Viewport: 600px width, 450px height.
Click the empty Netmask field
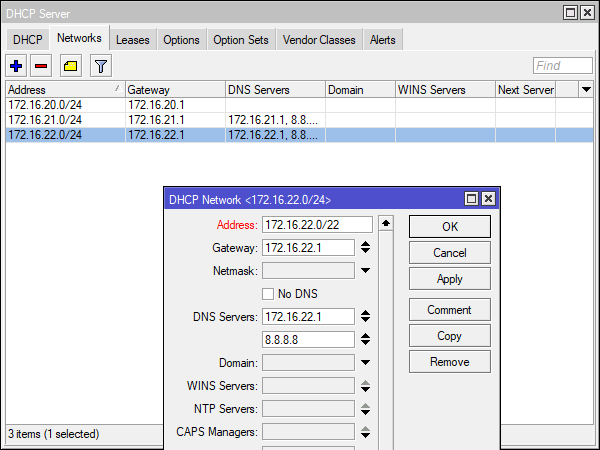point(308,271)
